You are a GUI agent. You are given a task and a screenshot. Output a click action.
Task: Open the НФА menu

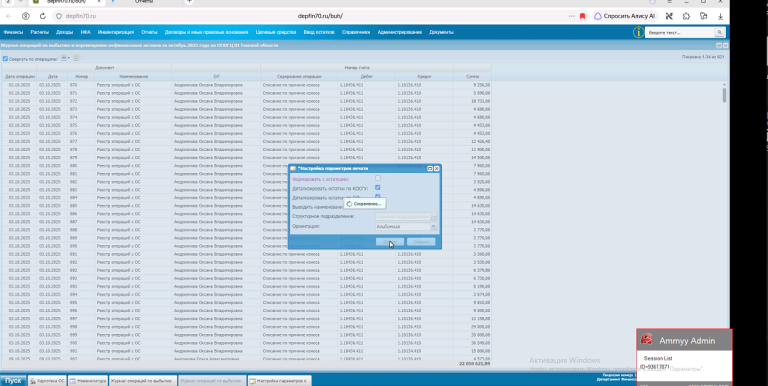tap(86, 32)
